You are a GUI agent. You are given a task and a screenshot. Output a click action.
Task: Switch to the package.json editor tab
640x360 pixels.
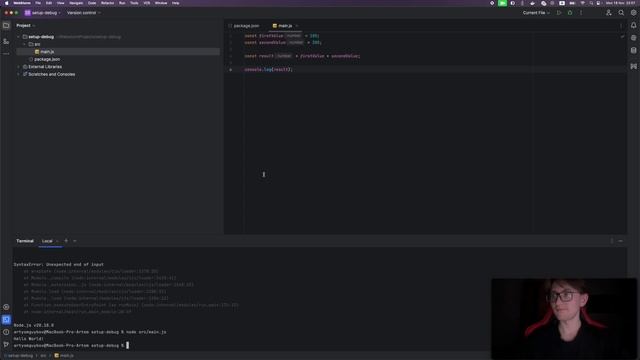point(244,26)
